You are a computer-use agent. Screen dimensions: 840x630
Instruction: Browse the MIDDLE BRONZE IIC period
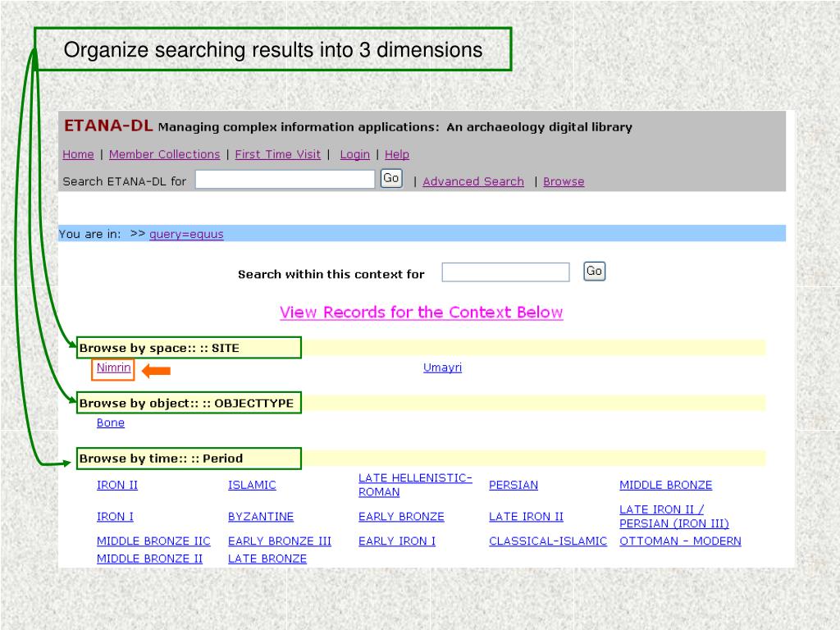coord(153,541)
